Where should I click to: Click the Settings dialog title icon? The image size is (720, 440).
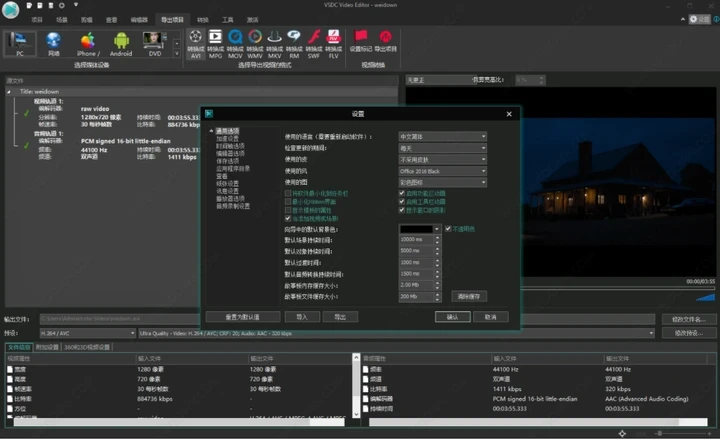coord(209,113)
